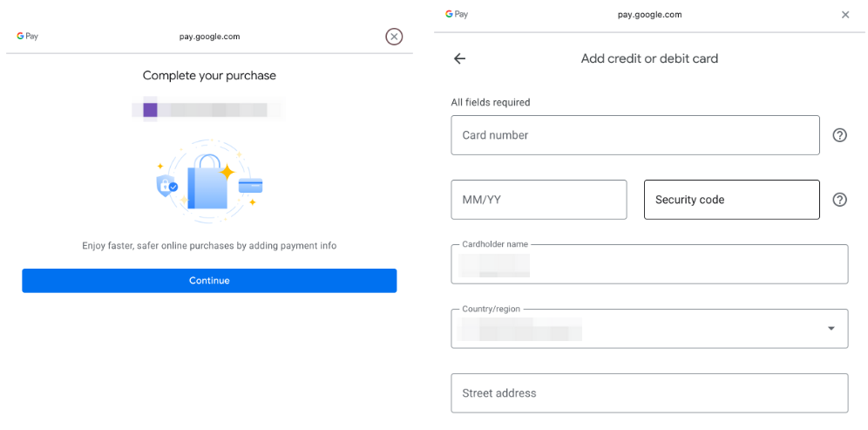Focus the Street address field
The height and width of the screenshot is (430, 868).
[x=648, y=393]
